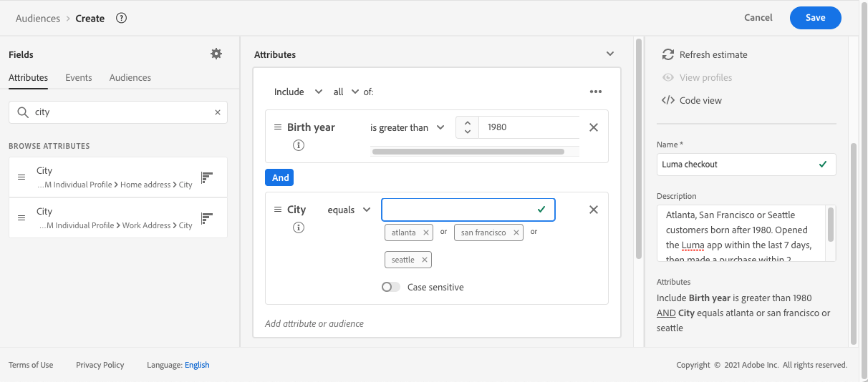
Task: Open the Include dropdown
Action: pyautogui.click(x=299, y=92)
